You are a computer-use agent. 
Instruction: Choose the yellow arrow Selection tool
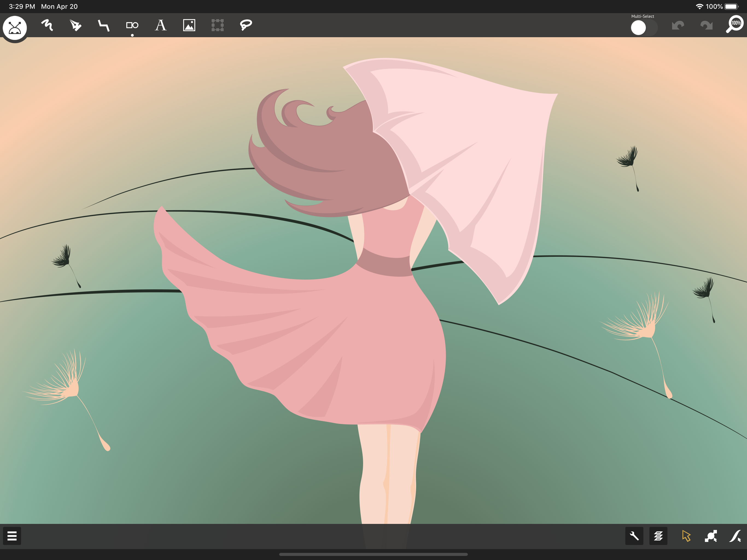686,536
